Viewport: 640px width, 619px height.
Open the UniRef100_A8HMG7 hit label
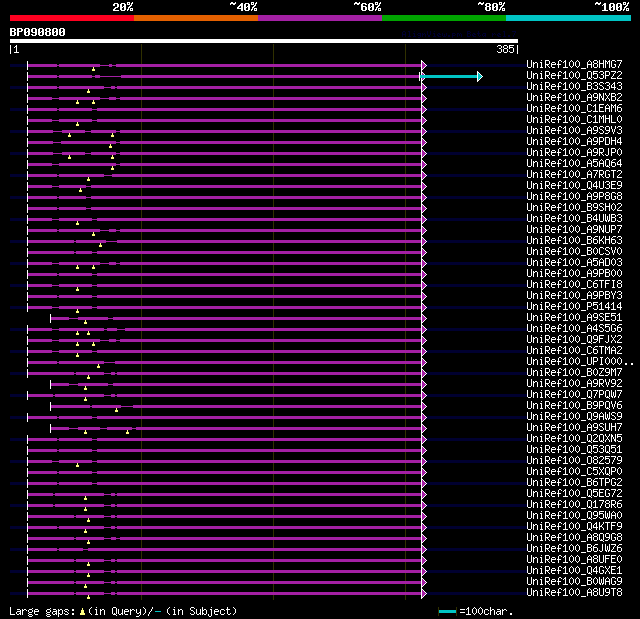click(x=574, y=64)
